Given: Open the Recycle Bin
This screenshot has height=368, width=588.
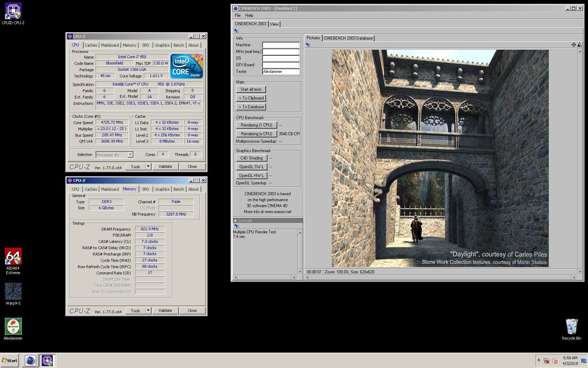Looking at the screenshot, I should (x=572, y=329).
